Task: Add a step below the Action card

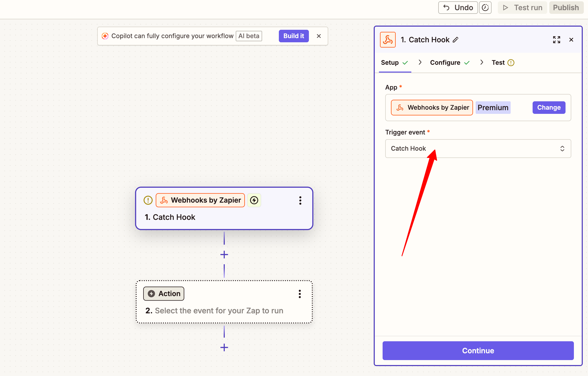Action: click(224, 348)
